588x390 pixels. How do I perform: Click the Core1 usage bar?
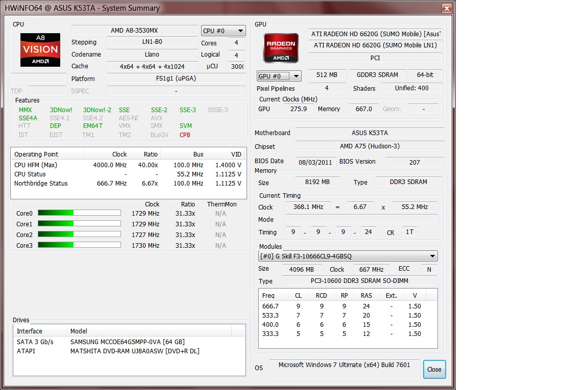point(79,224)
